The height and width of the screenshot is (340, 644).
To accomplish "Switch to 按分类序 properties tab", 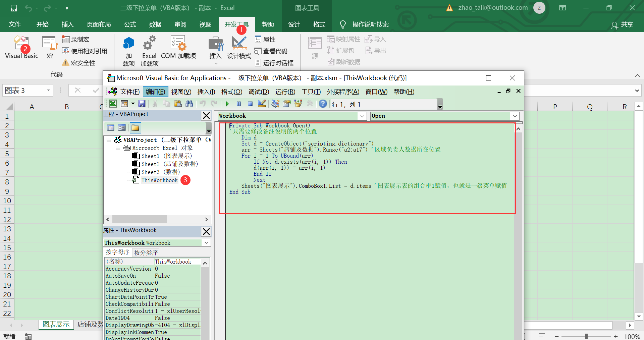I will point(146,252).
